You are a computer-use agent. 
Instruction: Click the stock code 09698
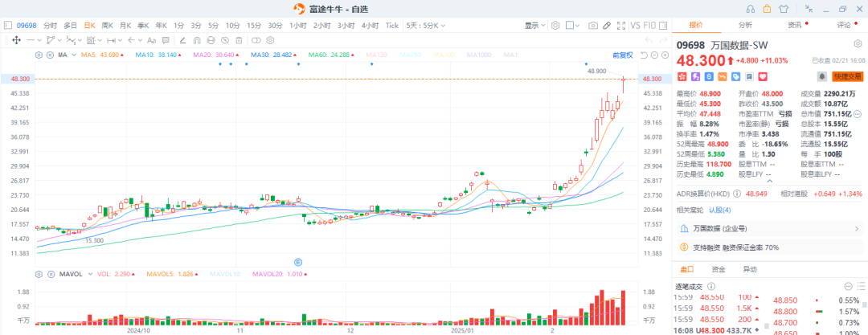(x=27, y=26)
